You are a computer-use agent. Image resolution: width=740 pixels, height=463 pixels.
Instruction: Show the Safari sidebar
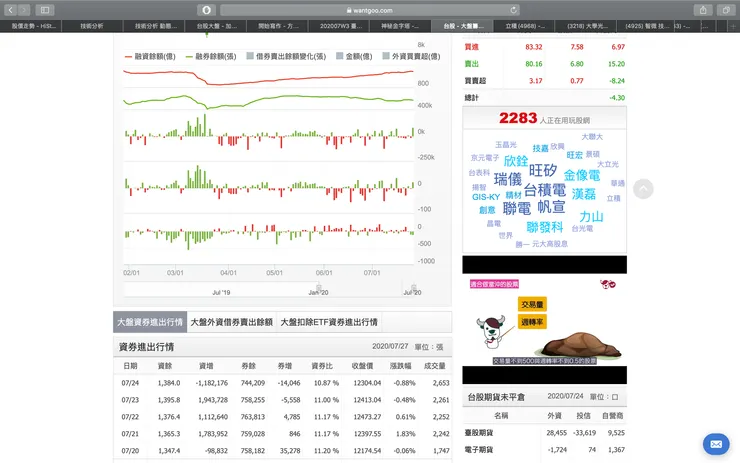pyautogui.click(x=45, y=9)
